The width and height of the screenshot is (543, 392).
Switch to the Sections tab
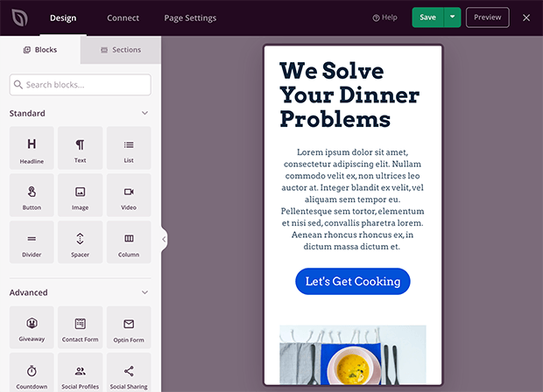click(x=121, y=50)
